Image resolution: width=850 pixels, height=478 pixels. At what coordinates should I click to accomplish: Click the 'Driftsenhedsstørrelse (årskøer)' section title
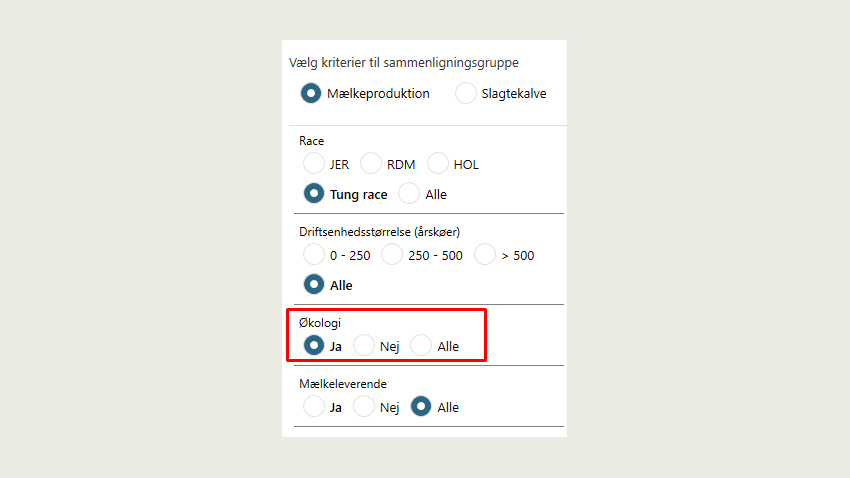pyautogui.click(x=379, y=232)
